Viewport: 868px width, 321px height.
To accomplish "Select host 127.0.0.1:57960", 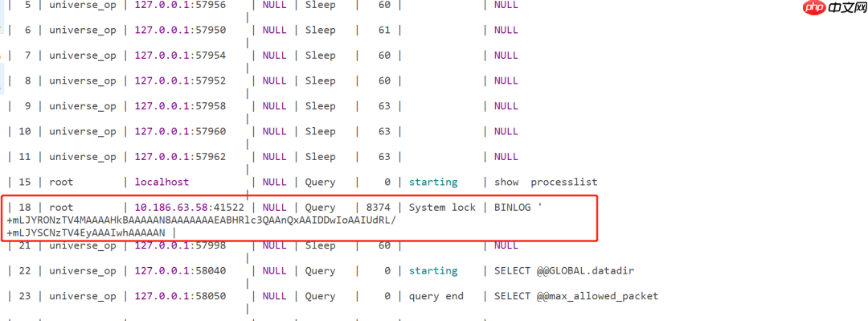I will [181, 131].
